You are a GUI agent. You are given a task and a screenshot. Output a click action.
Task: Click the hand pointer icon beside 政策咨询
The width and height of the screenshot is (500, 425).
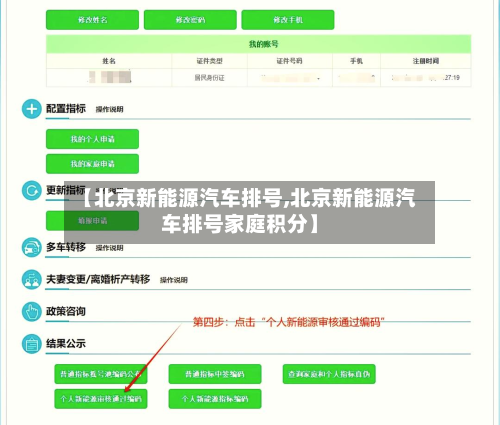point(31,312)
